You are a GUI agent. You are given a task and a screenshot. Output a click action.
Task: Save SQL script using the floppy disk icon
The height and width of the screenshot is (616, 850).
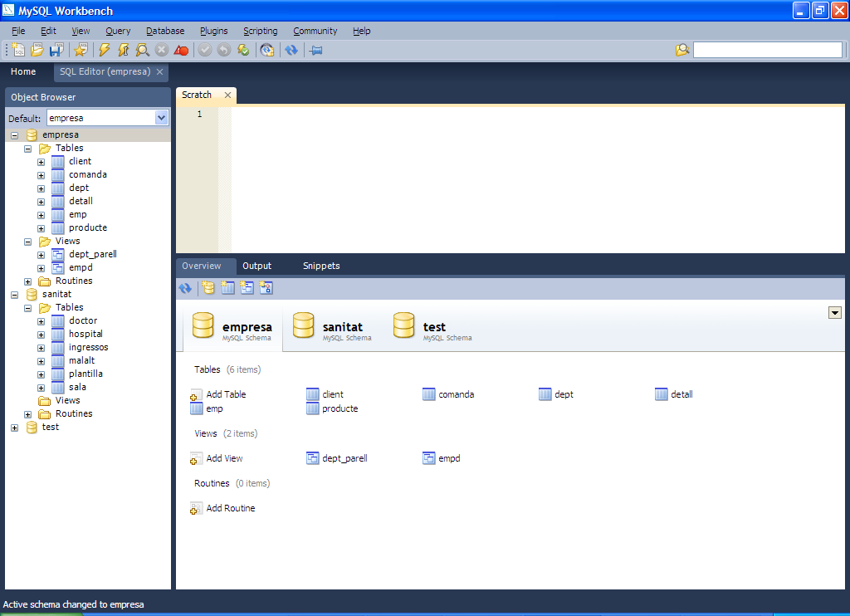point(56,50)
